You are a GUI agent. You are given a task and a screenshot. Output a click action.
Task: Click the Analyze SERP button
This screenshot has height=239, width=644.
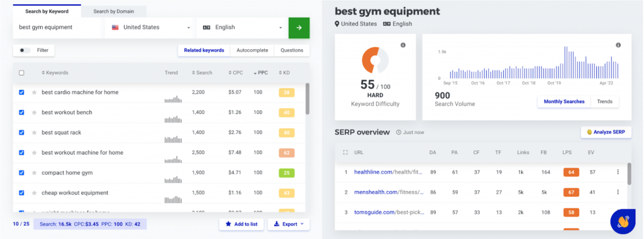pyautogui.click(x=606, y=132)
